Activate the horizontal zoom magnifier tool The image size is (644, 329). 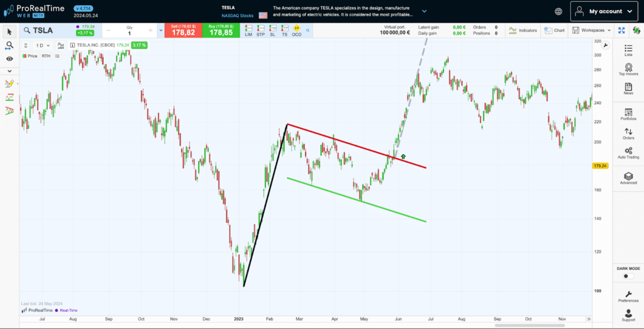pos(9,45)
